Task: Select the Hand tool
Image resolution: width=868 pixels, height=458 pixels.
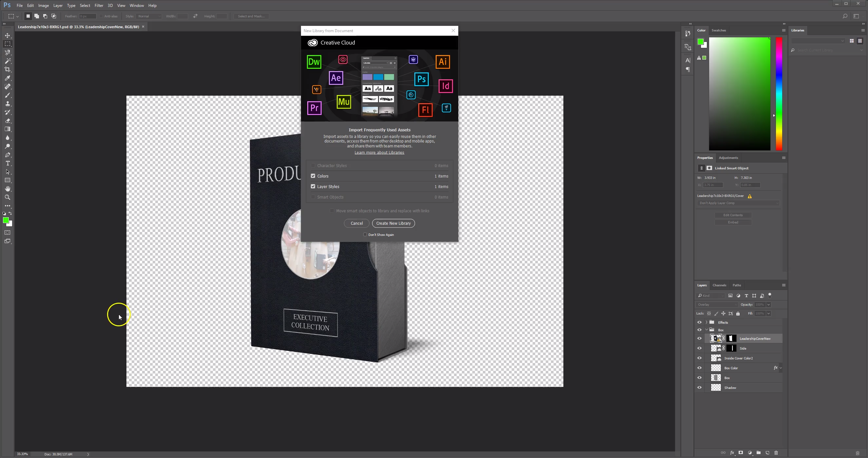Action: pos(8,189)
